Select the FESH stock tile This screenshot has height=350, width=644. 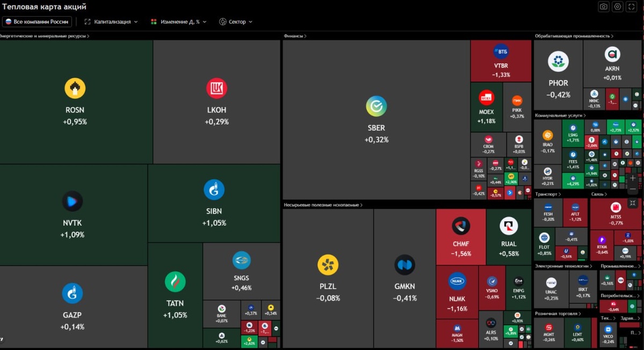click(x=548, y=213)
